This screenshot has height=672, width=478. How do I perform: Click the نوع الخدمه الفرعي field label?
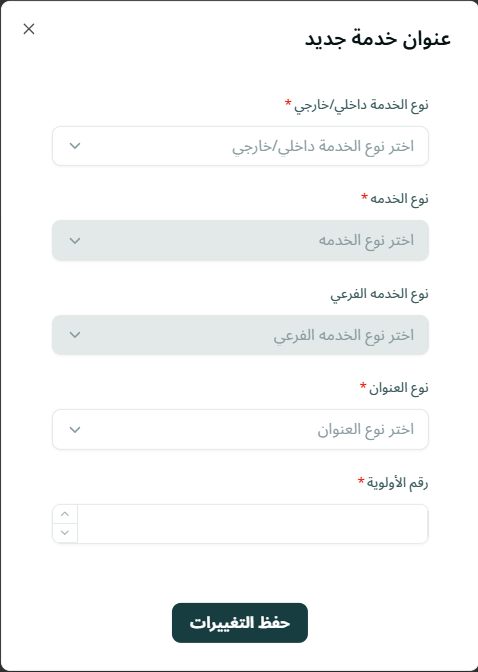tap(379, 294)
